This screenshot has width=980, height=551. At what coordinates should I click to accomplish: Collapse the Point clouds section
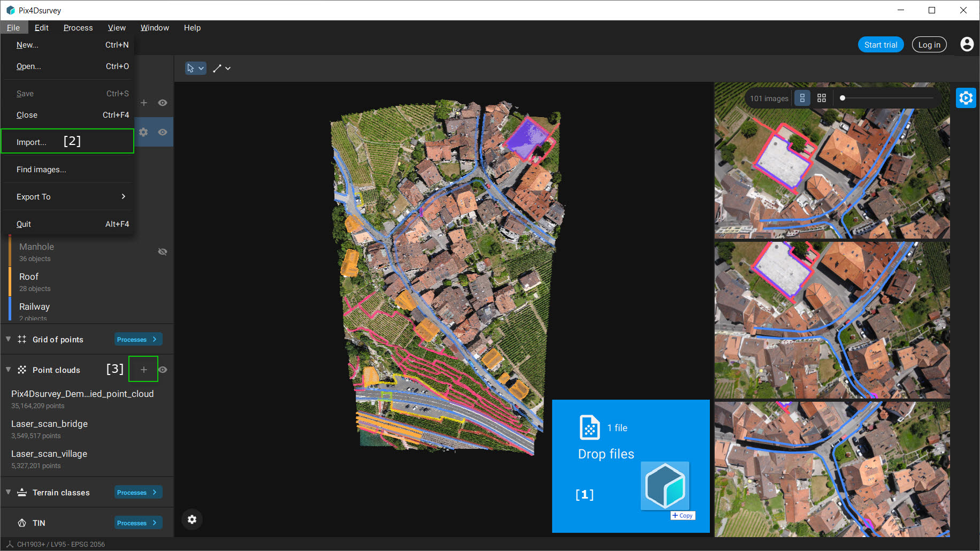[8, 369]
